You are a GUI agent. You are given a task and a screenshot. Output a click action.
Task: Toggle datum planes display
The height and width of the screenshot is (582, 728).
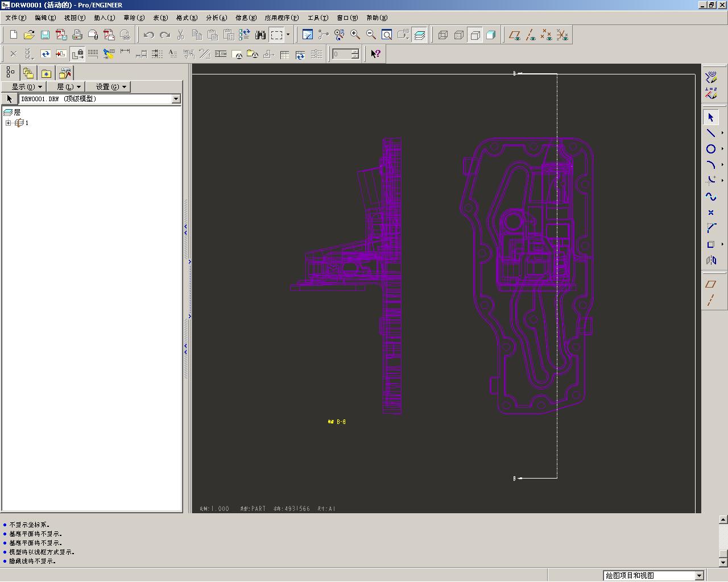515,35
